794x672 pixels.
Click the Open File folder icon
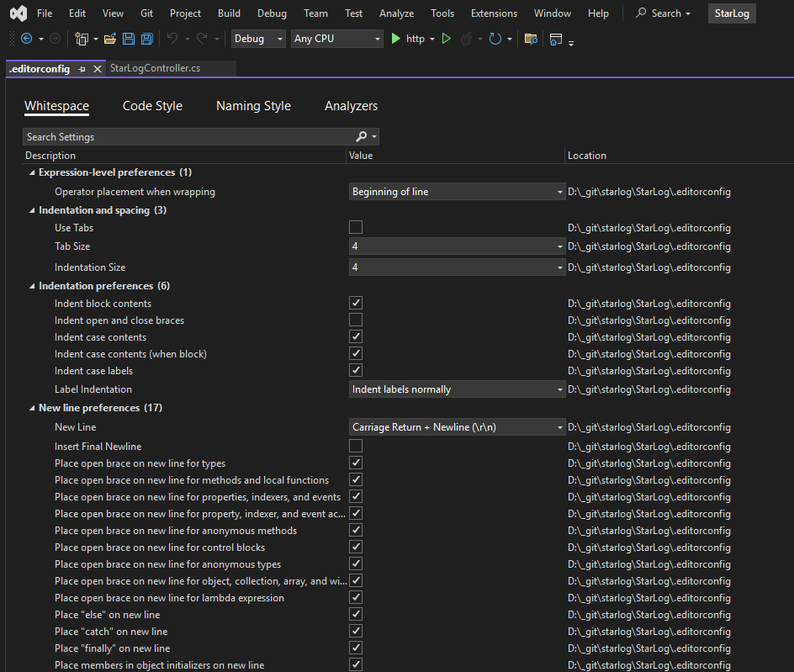click(x=109, y=39)
